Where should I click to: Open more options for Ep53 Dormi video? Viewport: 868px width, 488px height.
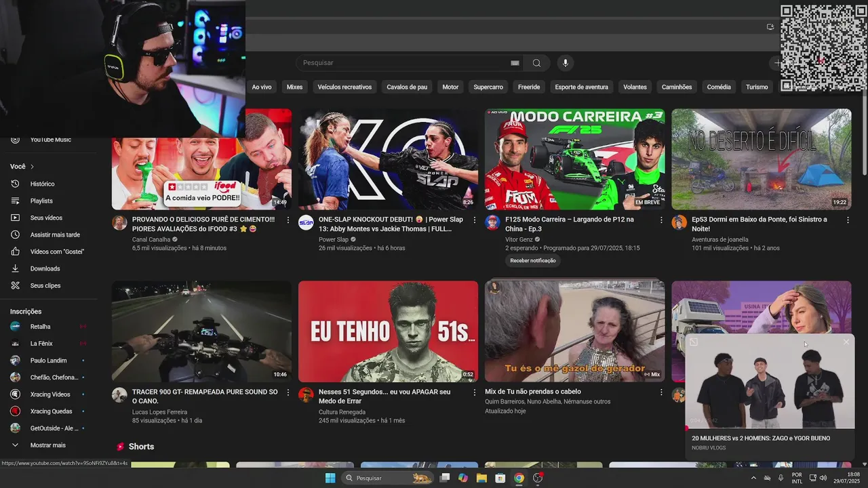(848, 220)
